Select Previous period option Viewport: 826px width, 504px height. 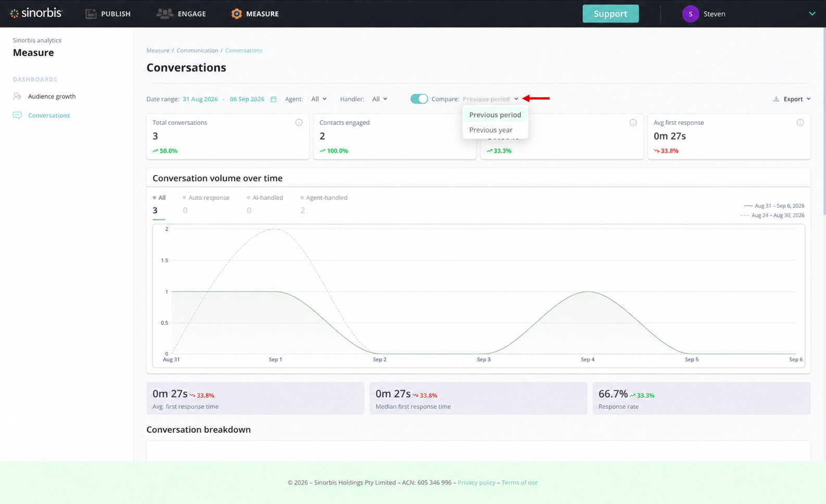click(495, 115)
